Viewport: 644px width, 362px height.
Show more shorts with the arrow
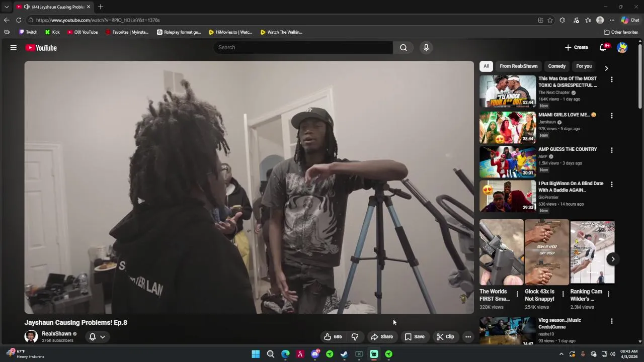613,259
